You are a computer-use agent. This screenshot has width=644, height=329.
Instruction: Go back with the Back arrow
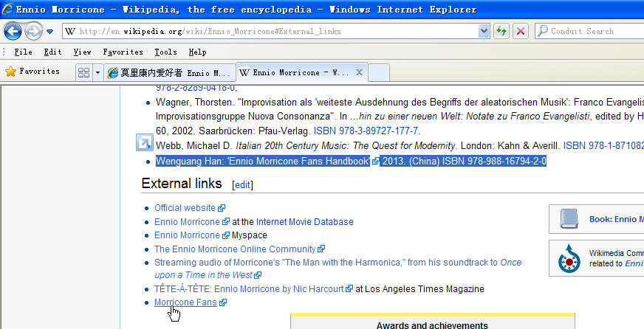tap(13, 31)
